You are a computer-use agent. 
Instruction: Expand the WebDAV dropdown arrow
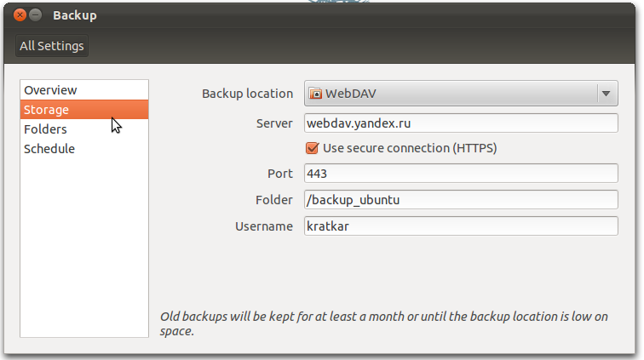tap(606, 94)
